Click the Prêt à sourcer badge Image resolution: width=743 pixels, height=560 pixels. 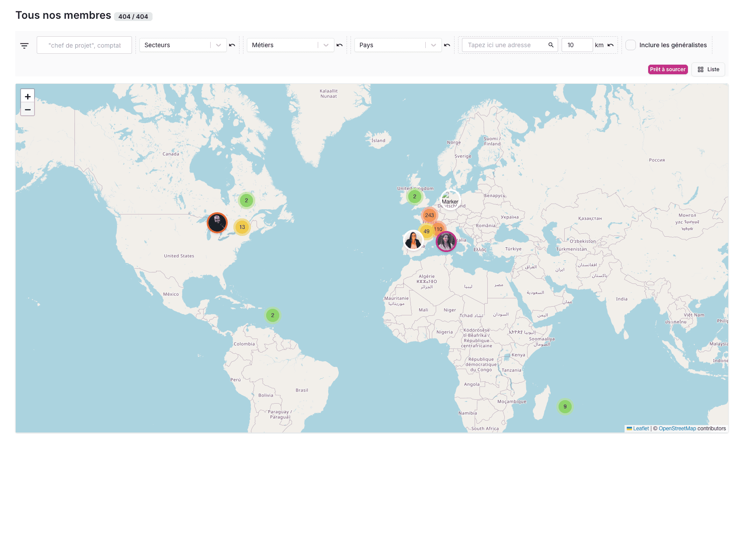[x=667, y=69]
